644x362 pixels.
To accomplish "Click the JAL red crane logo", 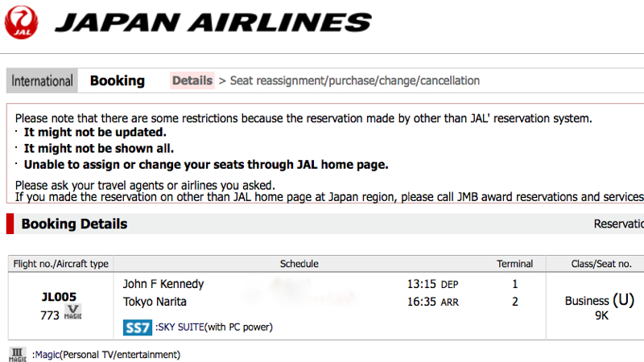I will point(22,23).
